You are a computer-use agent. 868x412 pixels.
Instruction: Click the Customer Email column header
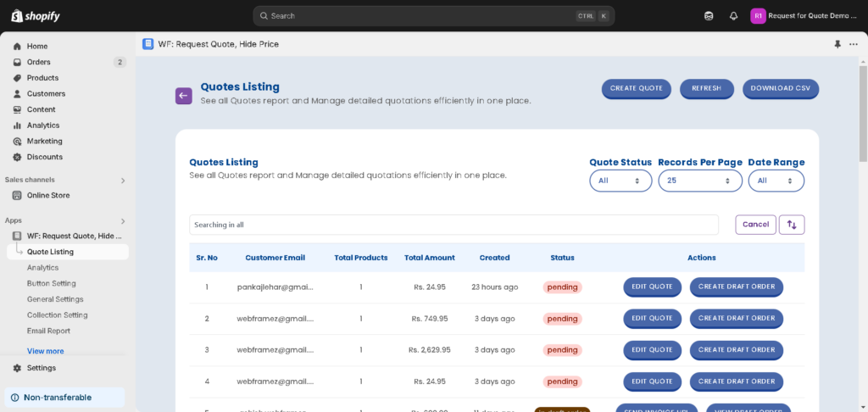coord(275,258)
